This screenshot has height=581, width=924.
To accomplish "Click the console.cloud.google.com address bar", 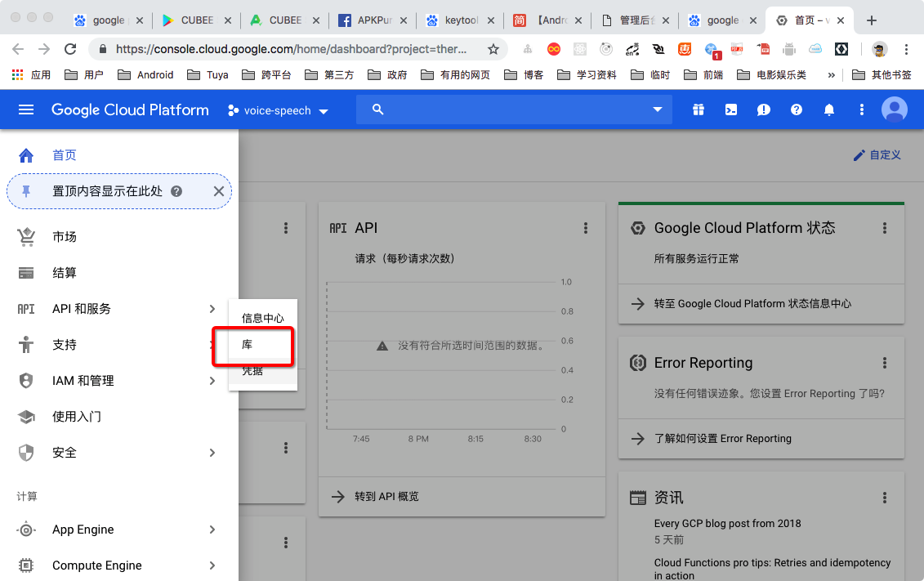I will (x=291, y=49).
